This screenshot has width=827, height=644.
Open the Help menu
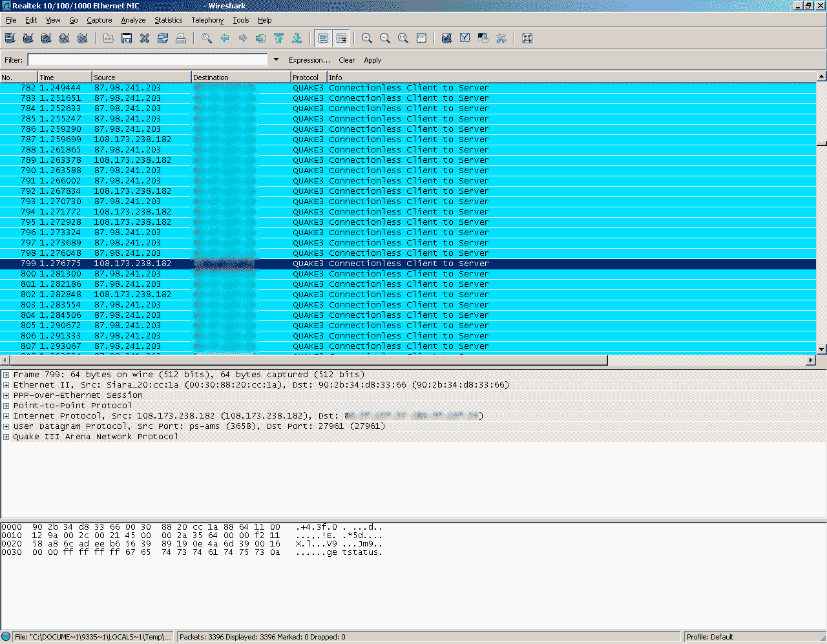tap(264, 20)
